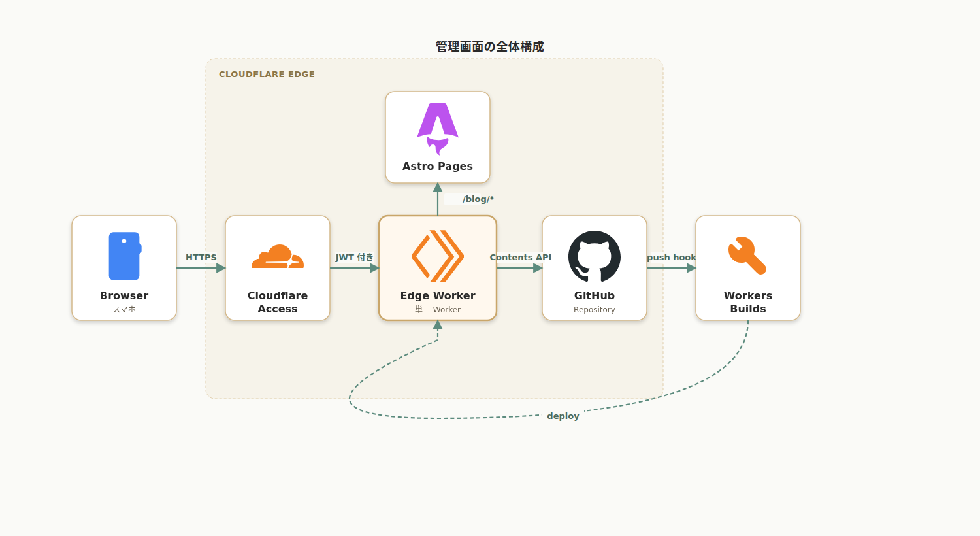This screenshot has width=980, height=536.
Task: Click the orange wrench Workers Builds icon
Action: coord(747,256)
